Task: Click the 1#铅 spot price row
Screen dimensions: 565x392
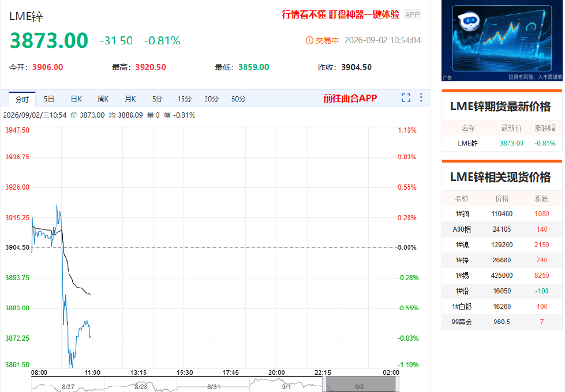Action: [502, 291]
